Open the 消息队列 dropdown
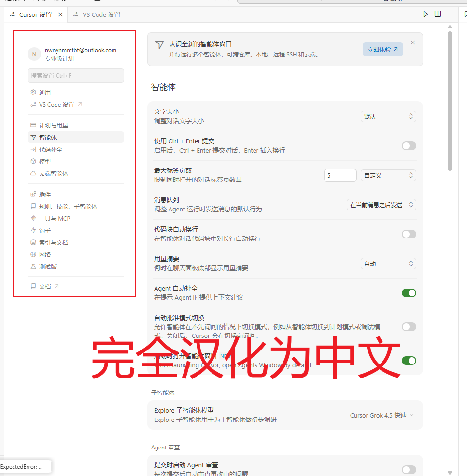The height and width of the screenshot is (476, 467). 381,205
